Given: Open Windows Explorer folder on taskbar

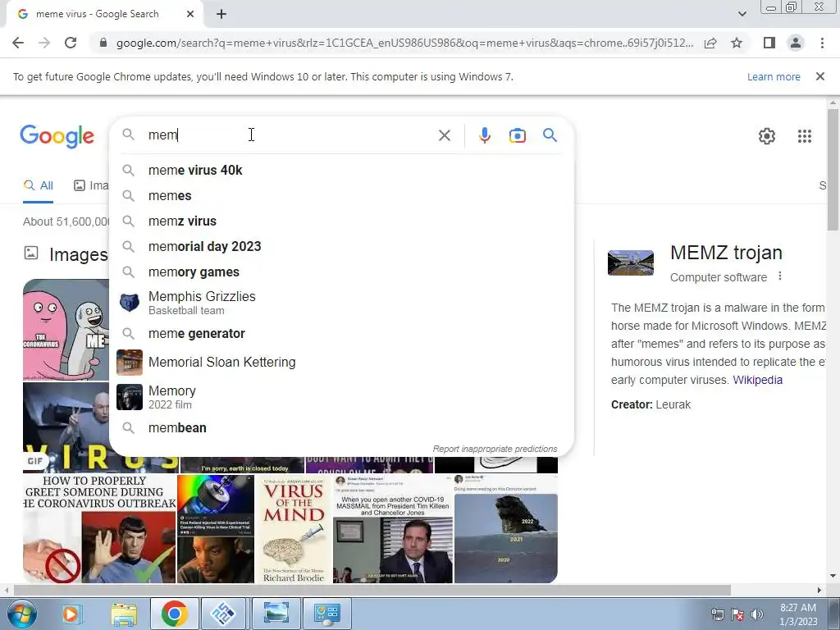Looking at the screenshot, I should [x=124, y=614].
